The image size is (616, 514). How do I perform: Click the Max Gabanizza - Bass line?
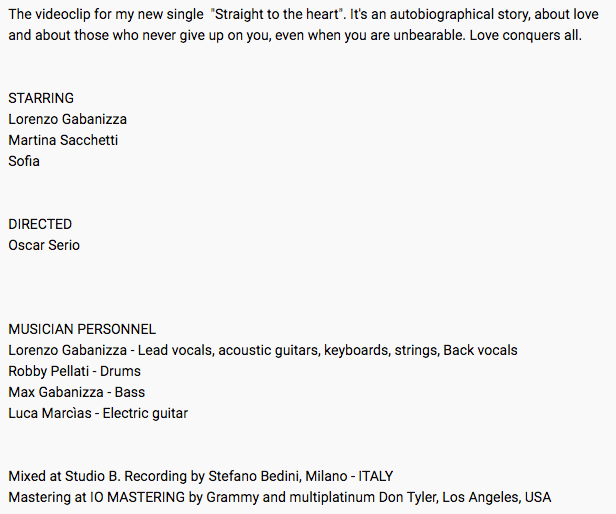tap(76, 392)
